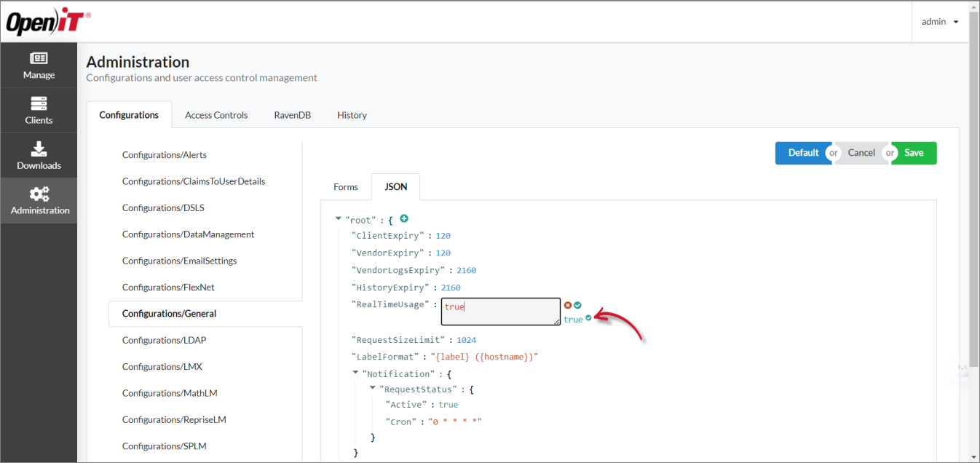Image resolution: width=980 pixels, height=463 pixels.
Task: Collapse the Notification object
Action: pos(356,373)
